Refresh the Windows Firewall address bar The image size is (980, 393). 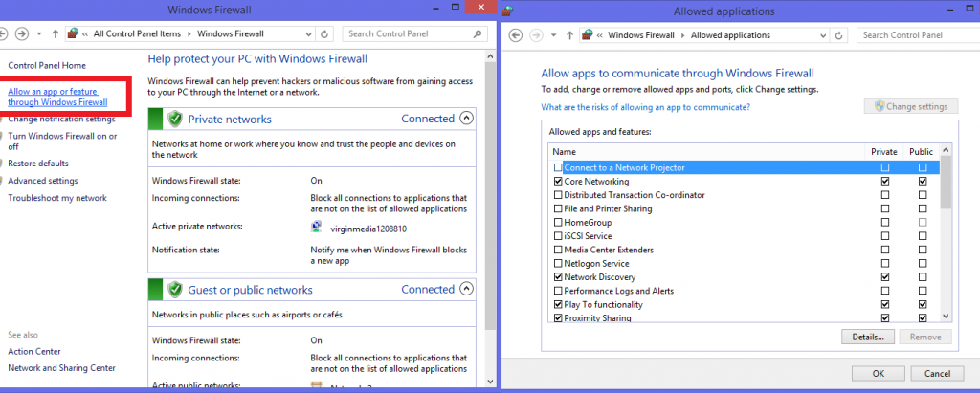(x=323, y=33)
